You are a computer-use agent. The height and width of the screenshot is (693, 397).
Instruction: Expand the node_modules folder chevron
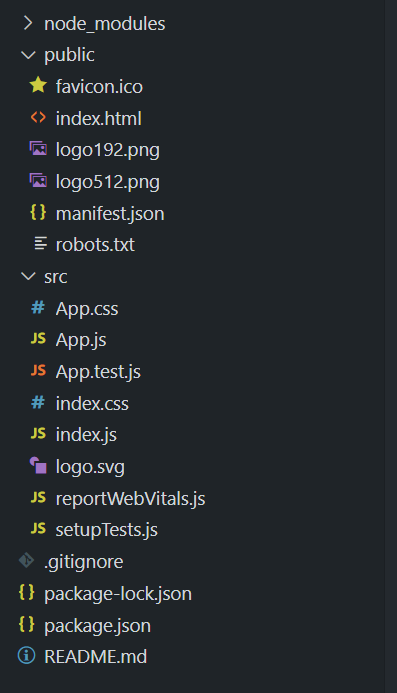click(x=28, y=23)
